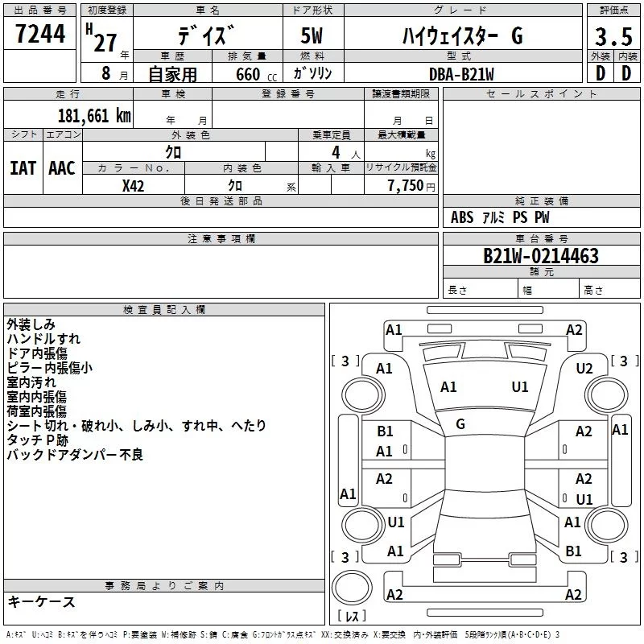Select inspector note 室内内張傷
The image size is (644, 644).
[x=36, y=397]
